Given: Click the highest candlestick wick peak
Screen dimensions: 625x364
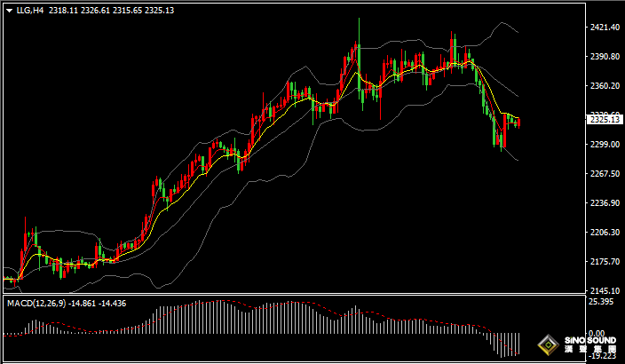Looking at the screenshot, I should 360,19.
